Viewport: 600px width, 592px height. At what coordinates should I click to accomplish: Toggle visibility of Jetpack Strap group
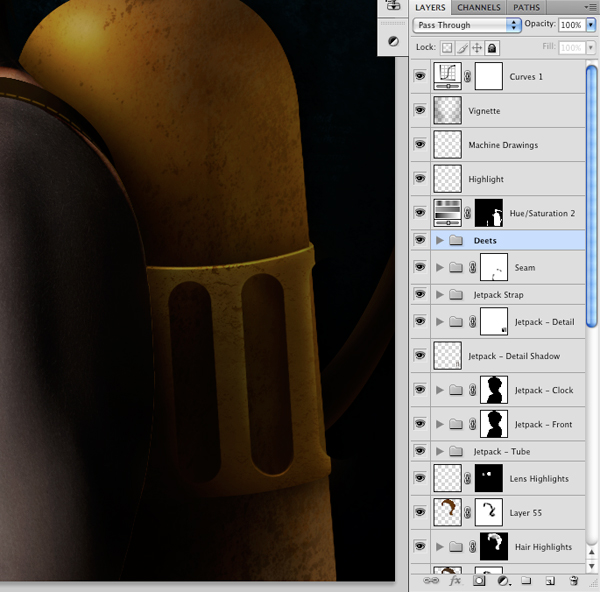pyautogui.click(x=420, y=294)
